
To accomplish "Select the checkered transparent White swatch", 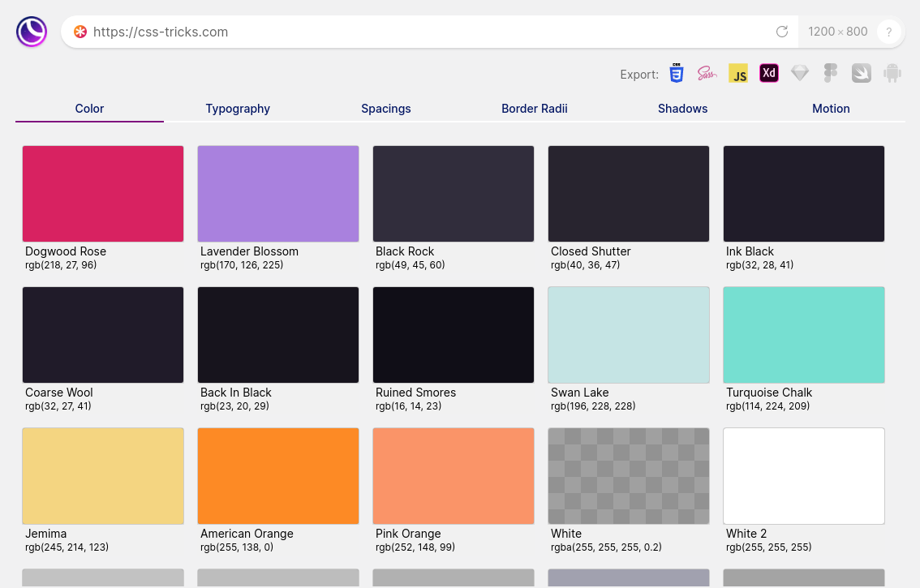I will (x=629, y=476).
